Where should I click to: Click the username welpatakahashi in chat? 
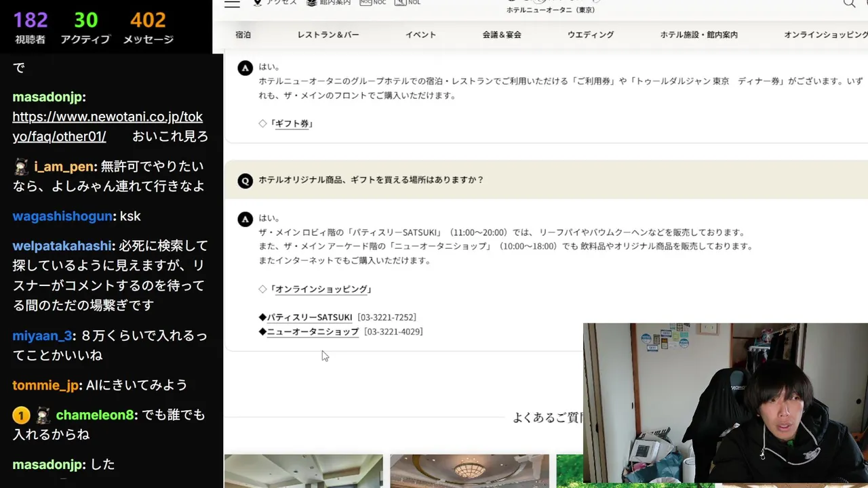click(62, 246)
